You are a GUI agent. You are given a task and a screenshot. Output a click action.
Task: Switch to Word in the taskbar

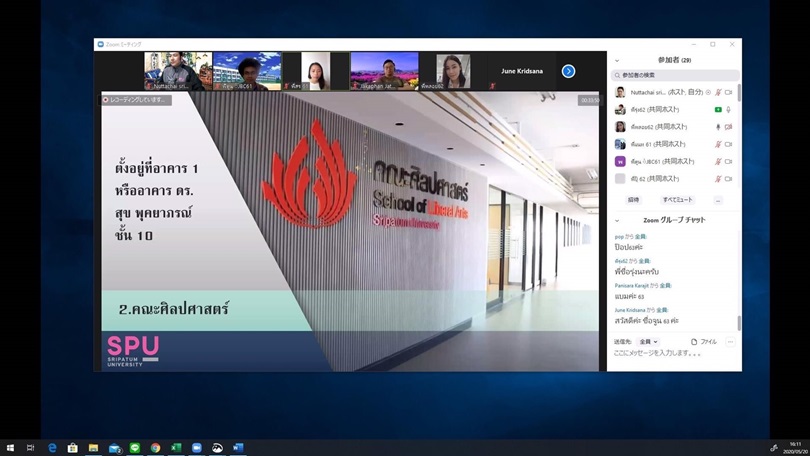pyautogui.click(x=238, y=448)
